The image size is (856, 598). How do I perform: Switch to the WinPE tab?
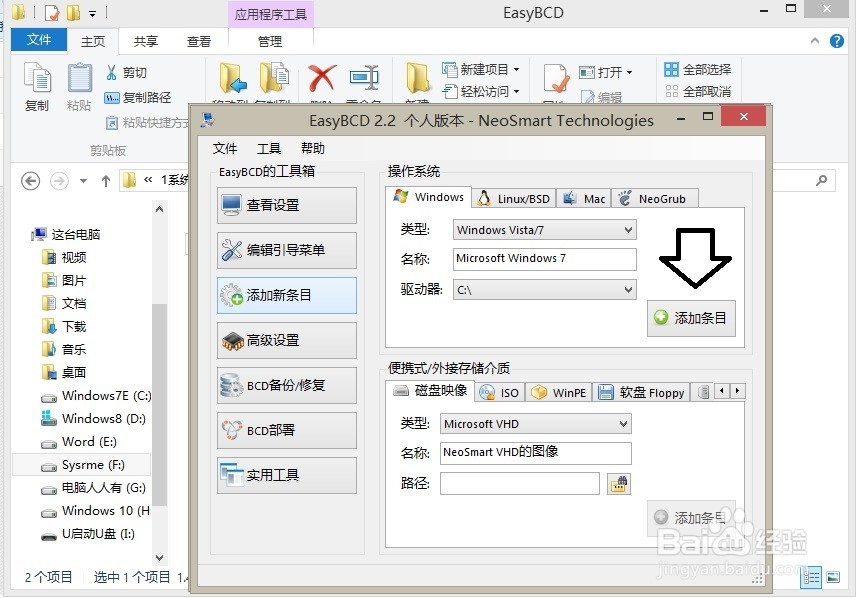pos(558,392)
